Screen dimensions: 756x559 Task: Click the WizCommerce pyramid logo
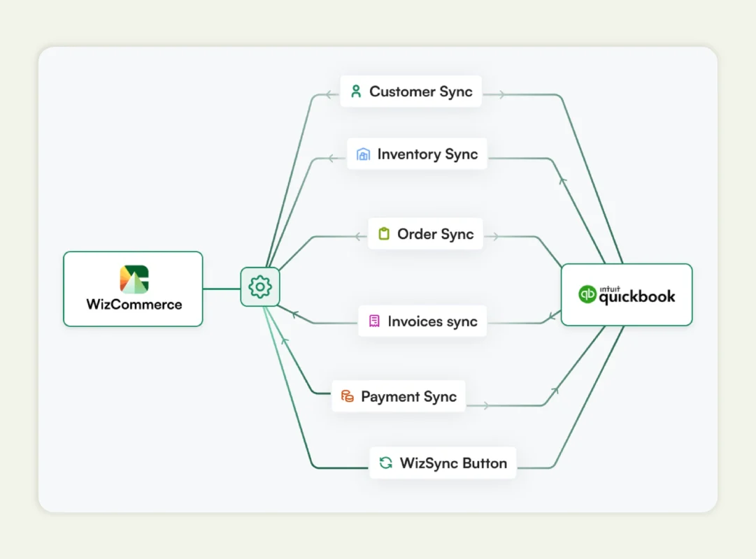coord(132,277)
